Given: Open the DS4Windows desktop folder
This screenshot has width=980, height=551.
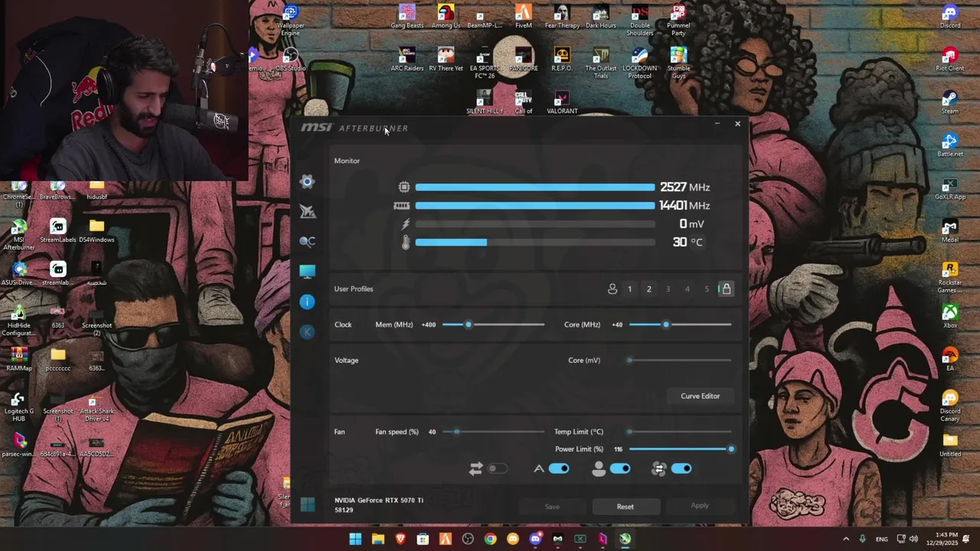Looking at the screenshot, I should point(96,231).
